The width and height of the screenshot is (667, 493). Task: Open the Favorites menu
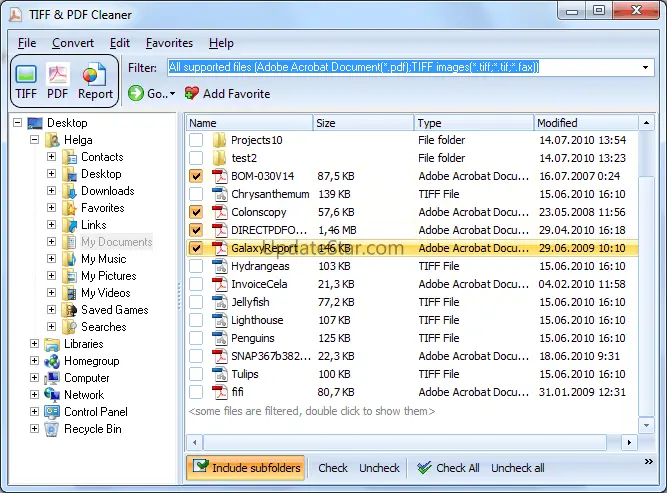pos(169,43)
